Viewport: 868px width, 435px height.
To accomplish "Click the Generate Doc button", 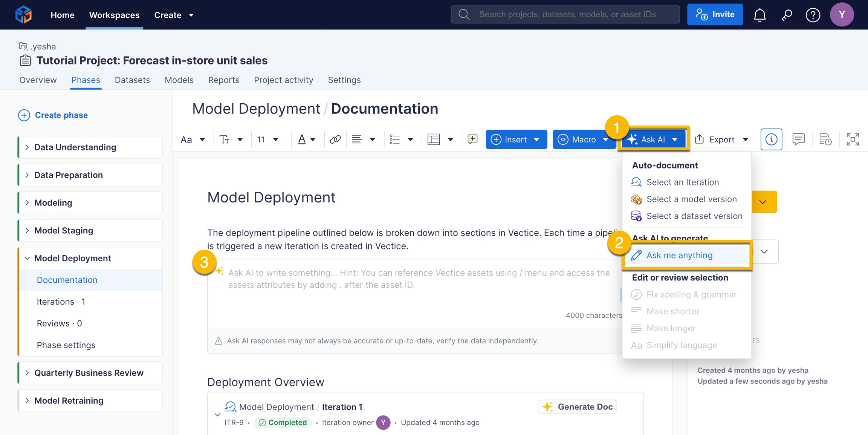I will click(577, 407).
